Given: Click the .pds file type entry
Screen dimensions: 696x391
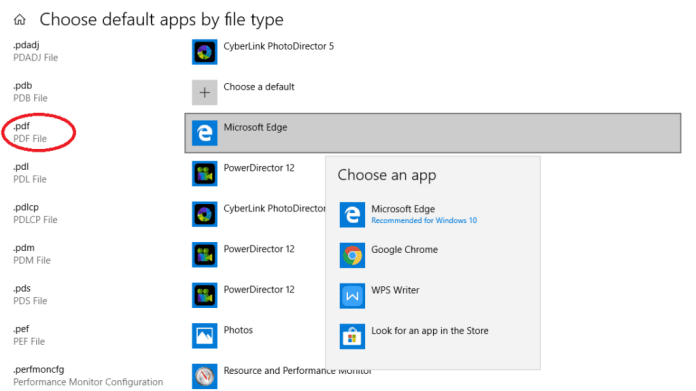Looking at the screenshot, I should tap(30, 295).
